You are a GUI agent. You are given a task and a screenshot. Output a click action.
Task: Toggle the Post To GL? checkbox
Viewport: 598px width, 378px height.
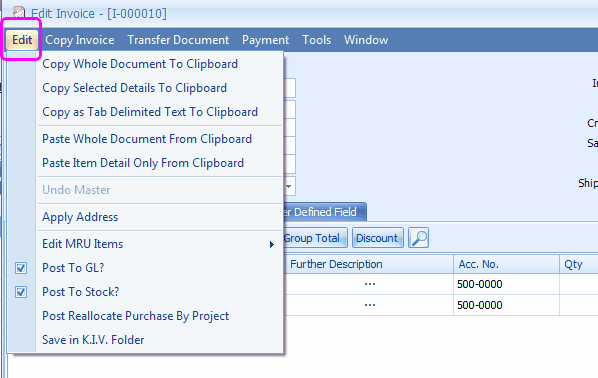pyautogui.click(x=21, y=268)
